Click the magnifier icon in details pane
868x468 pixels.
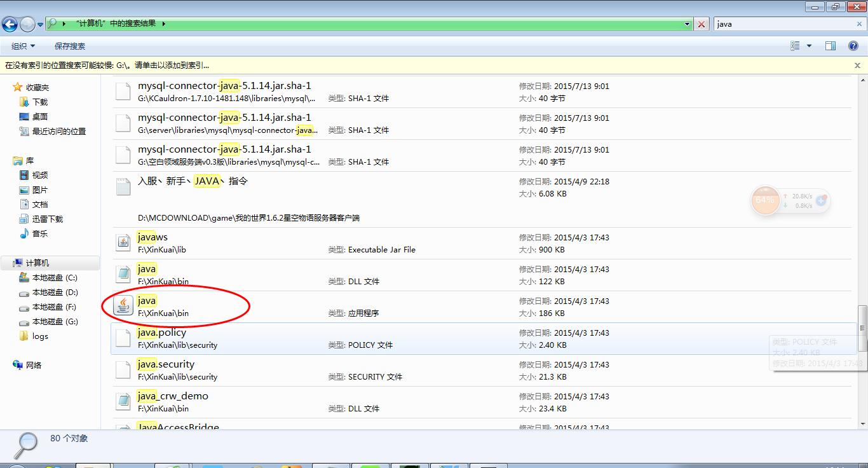pos(25,444)
